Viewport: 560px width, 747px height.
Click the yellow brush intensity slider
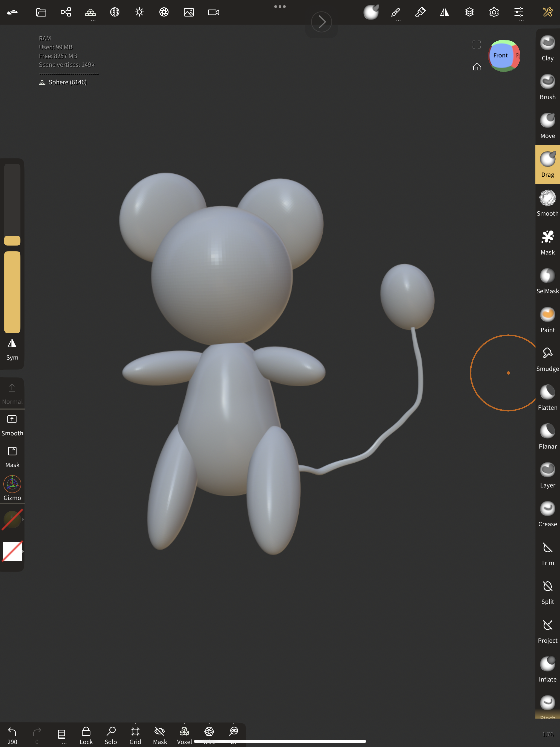click(12, 292)
